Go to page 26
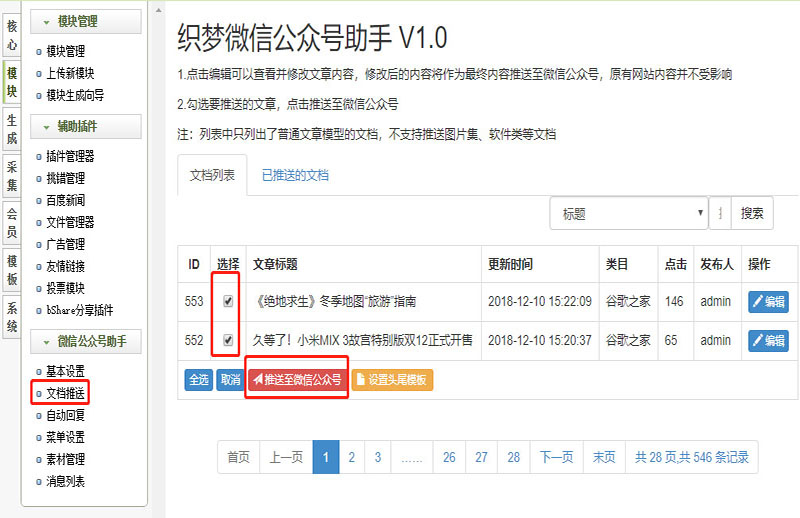Screen dimensions: 800x518 click(x=449, y=457)
